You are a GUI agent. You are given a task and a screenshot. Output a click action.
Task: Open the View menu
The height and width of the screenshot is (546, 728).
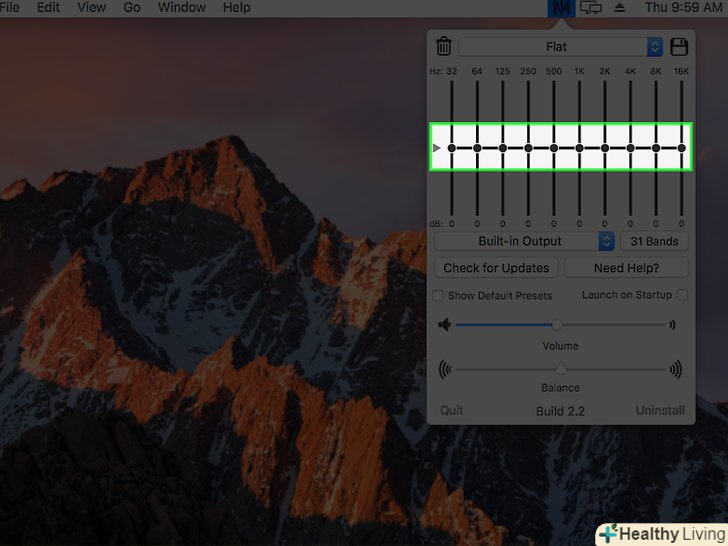[x=91, y=7]
